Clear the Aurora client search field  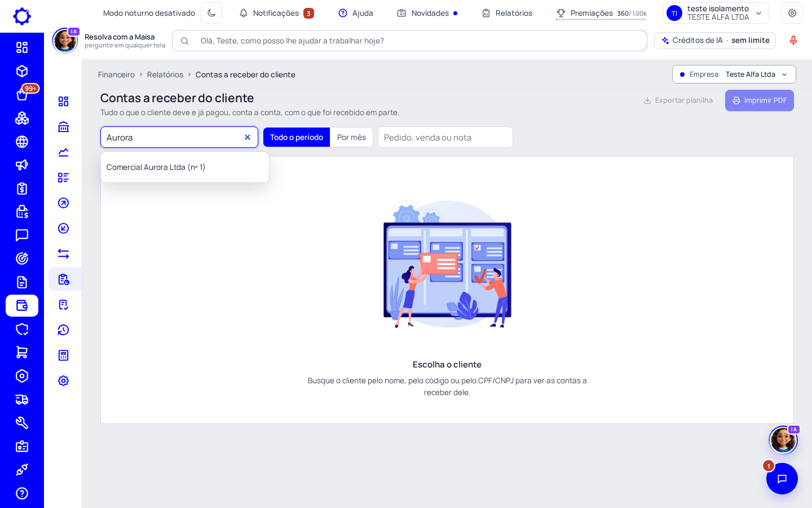point(247,137)
